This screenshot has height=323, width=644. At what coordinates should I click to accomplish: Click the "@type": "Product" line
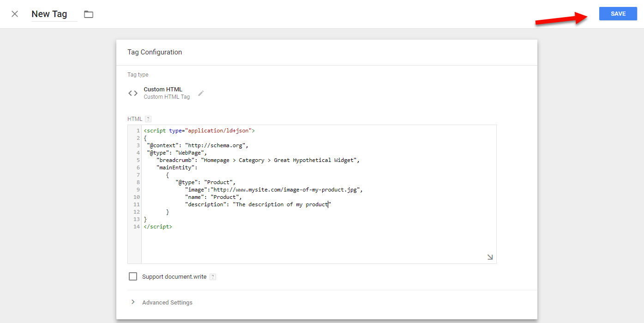click(x=205, y=182)
